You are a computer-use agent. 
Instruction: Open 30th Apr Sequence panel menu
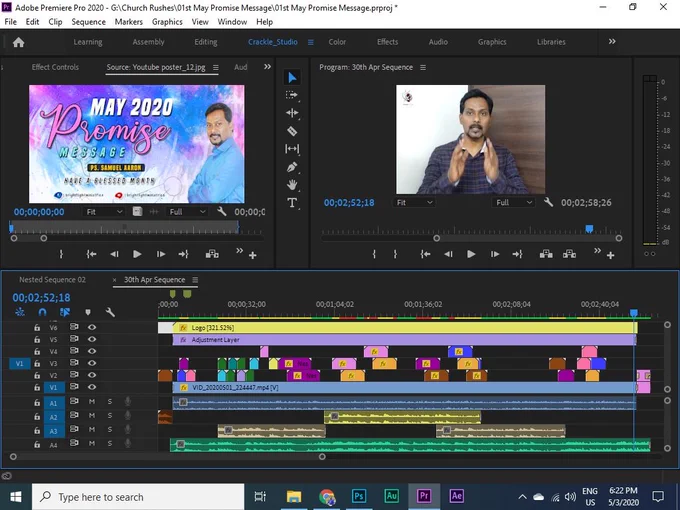[195, 280]
